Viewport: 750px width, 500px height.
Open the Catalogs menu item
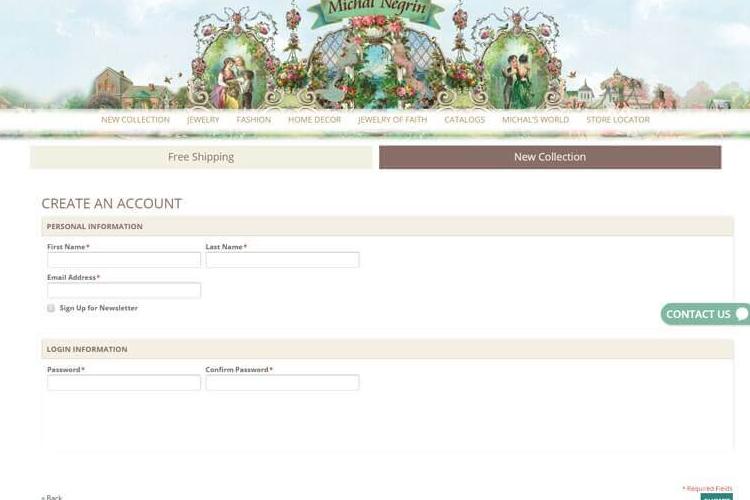click(x=464, y=120)
